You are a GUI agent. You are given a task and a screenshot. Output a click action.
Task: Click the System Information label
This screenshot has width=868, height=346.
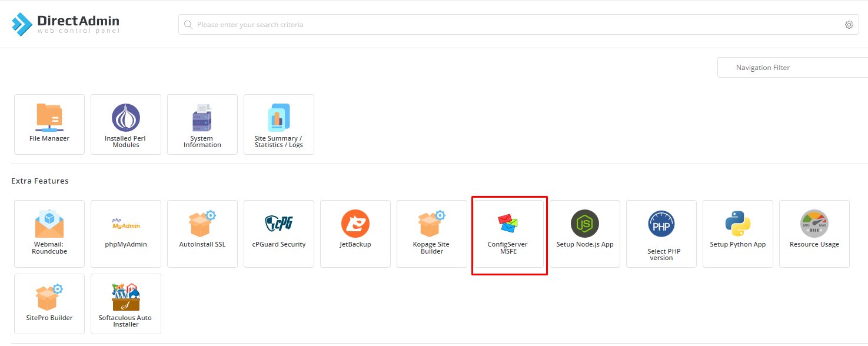click(202, 142)
